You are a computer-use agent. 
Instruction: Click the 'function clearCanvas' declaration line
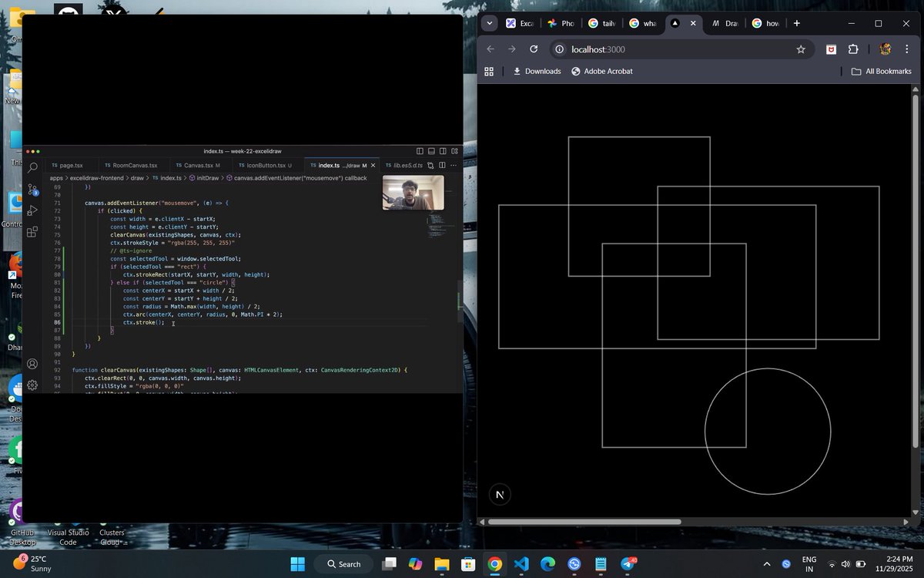[x=239, y=370]
